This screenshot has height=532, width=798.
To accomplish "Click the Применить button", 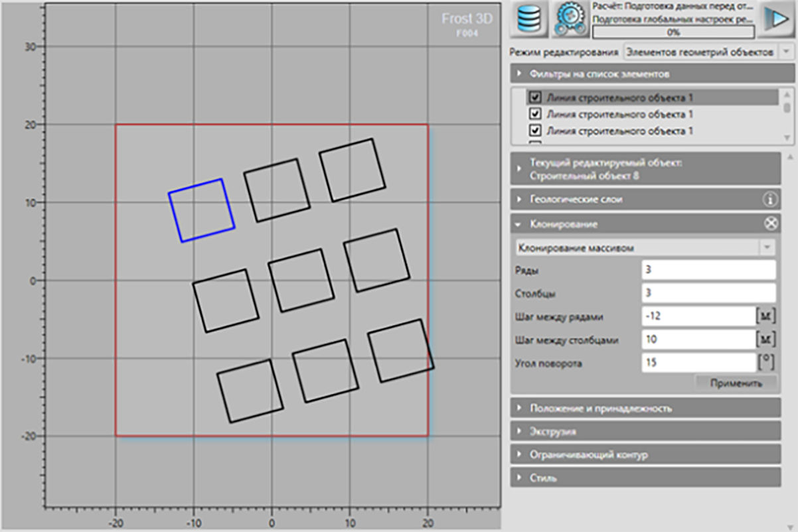I will 735,383.
